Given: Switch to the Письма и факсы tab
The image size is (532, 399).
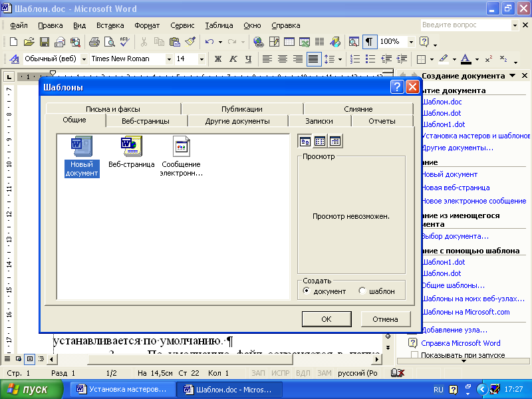Looking at the screenshot, I should pos(113,109).
